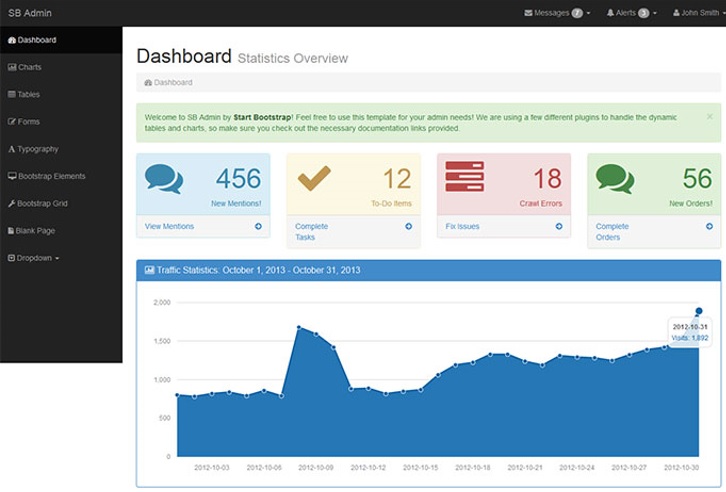Click the arrow icon beside Fix Issues
This screenshot has height=492, width=726.
click(x=559, y=227)
